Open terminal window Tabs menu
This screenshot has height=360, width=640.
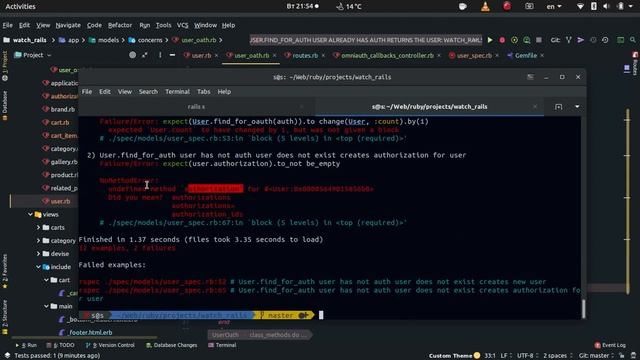203,92
